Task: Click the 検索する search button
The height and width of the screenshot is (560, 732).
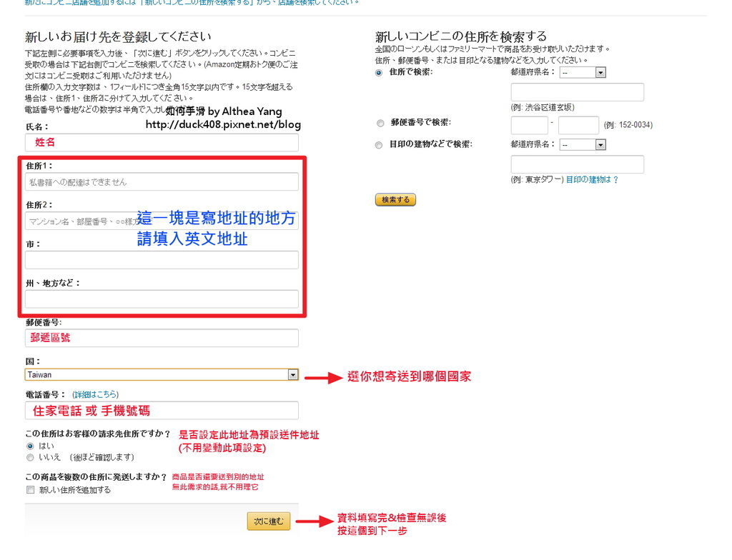Action: (x=395, y=200)
